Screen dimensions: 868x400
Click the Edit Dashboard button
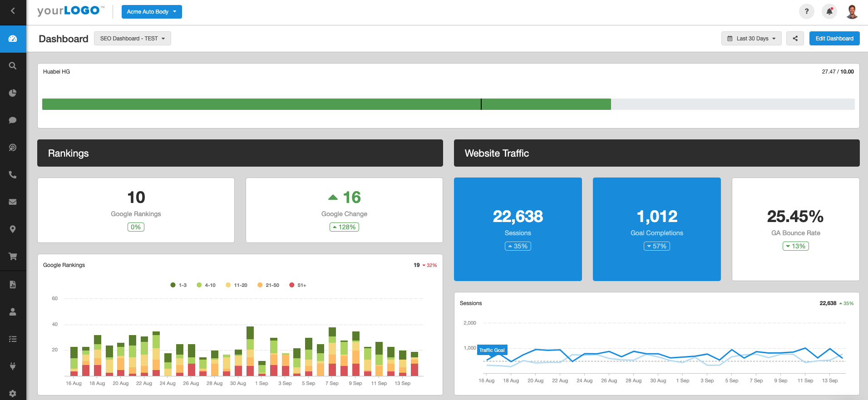pos(834,39)
